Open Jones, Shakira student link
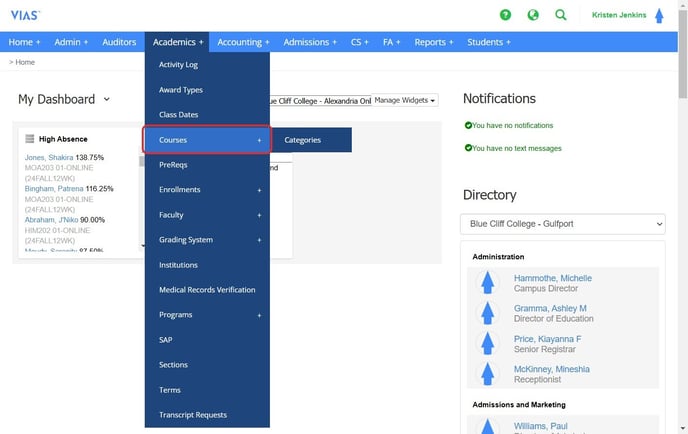The height and width of the screenshot is (434, 688). coord(48,158)
